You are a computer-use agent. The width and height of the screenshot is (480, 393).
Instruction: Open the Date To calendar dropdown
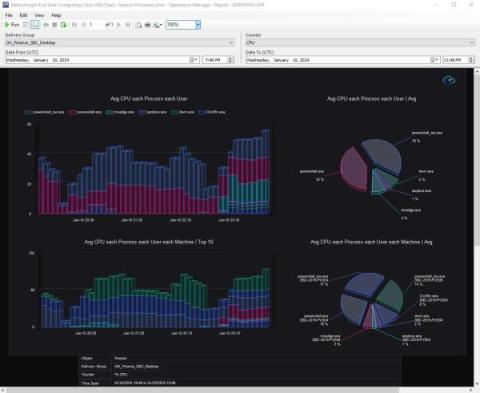point(435,60)
